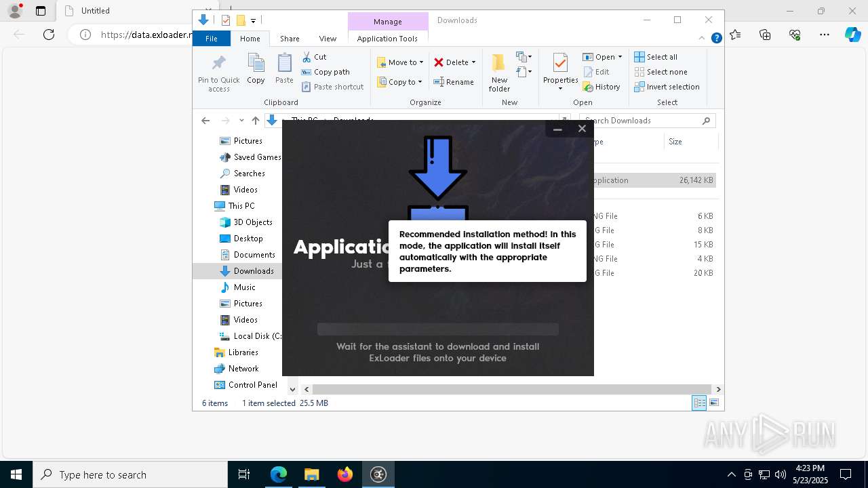Open the Copy to dropdown
This screenshot has width=868, height=488.
coord(399,82)
